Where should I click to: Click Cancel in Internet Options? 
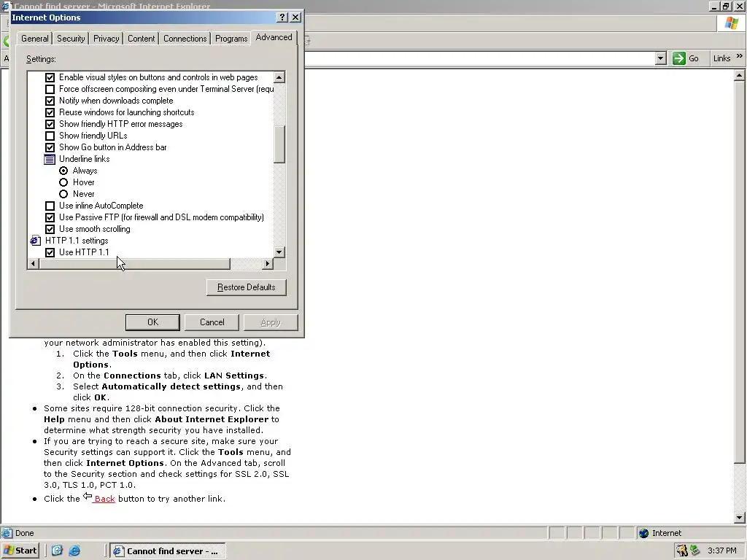coord(212,322)
